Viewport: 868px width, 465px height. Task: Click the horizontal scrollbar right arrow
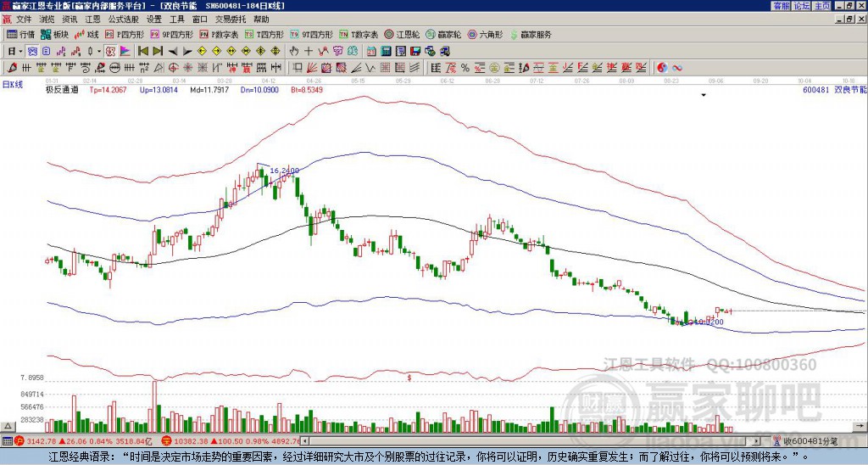click(x=756, y=441)
